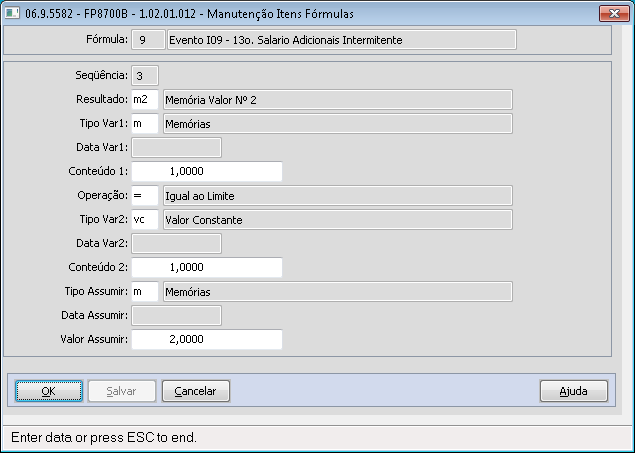
Task: Click the Tipo Var1 description Memórias
Action: point(338,123)
